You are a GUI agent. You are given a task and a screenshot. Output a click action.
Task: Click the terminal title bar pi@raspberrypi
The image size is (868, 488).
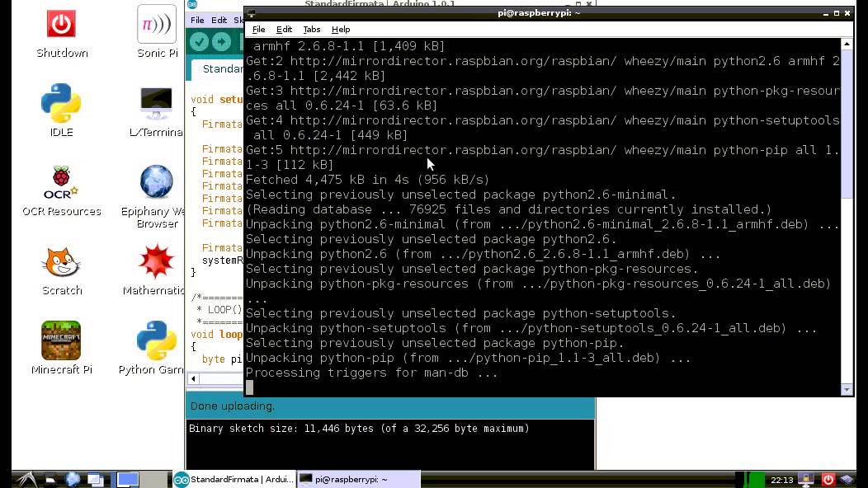coord(539,12)
